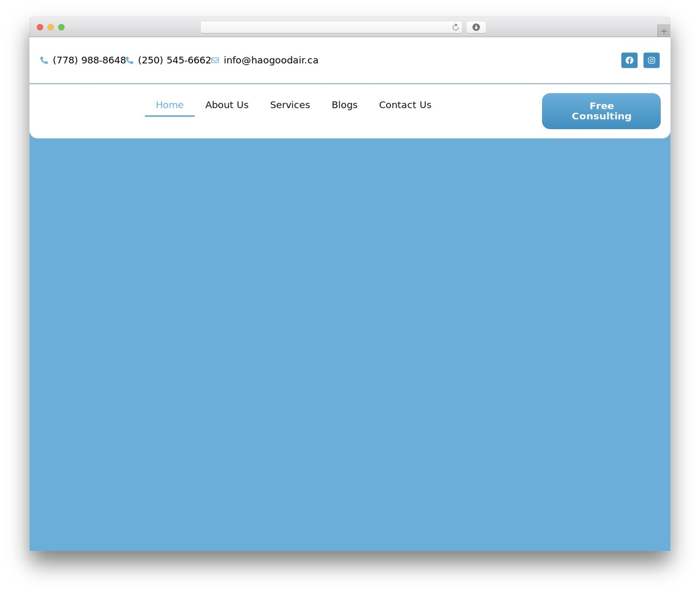Visit the Contact Us page
700x593 pixels.
point(405,105)
